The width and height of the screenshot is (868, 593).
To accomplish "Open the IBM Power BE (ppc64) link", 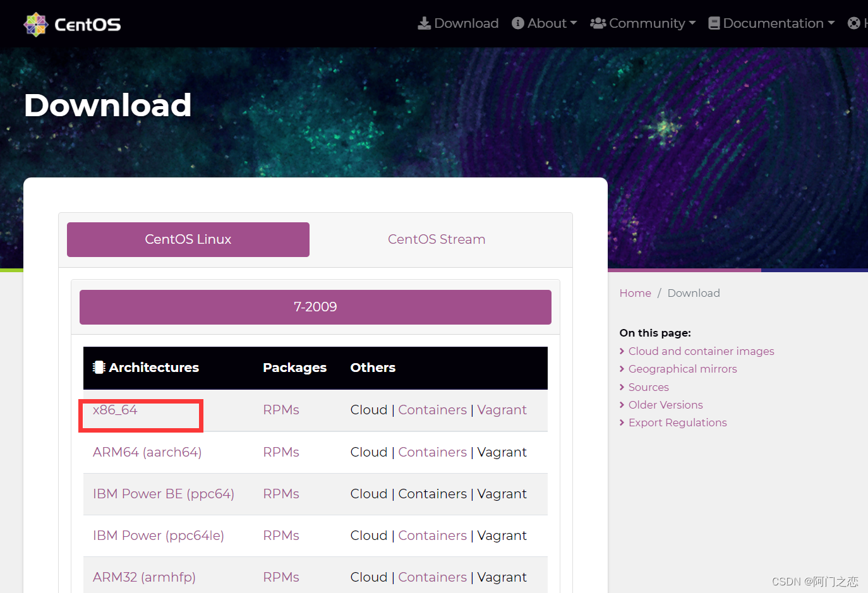I will coord(164,494).
